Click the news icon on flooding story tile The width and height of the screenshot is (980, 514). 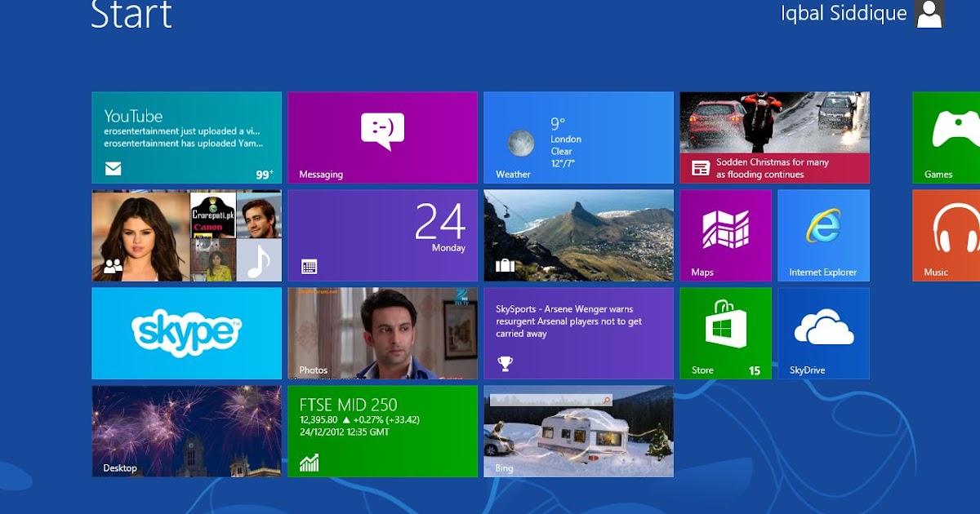[x=700, y=168]
